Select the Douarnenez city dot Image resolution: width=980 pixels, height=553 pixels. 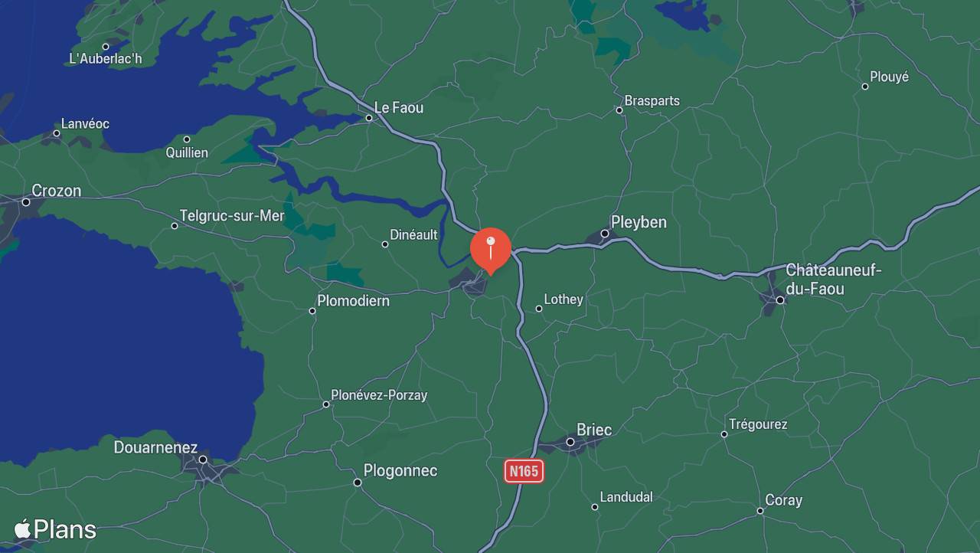click(x=203, y=460)
